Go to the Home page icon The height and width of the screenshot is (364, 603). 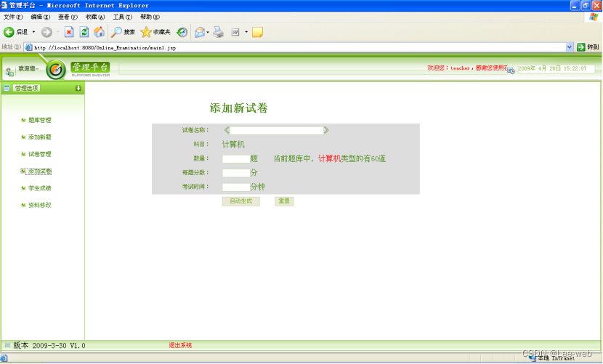click(x=100, y=32)
